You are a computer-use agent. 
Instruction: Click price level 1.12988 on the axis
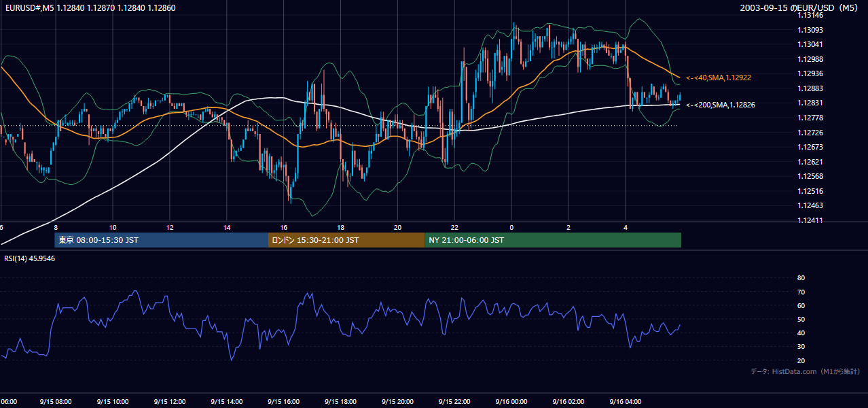click(810, 59)
